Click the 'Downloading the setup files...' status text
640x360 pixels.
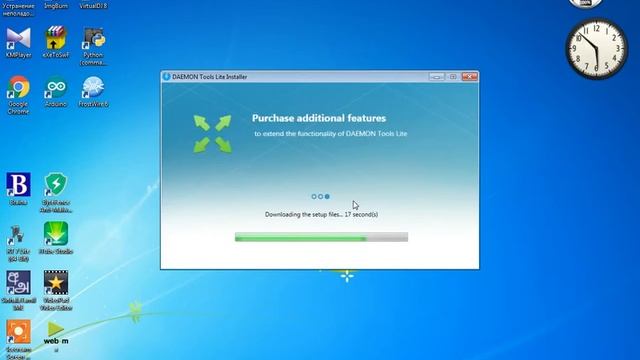[321, 214]
